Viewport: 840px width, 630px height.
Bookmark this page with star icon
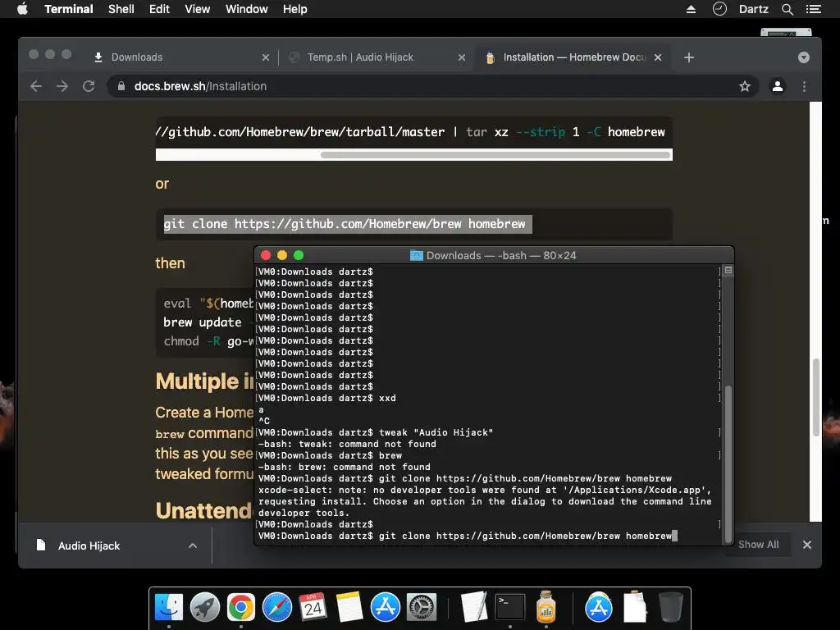point(745,86)
